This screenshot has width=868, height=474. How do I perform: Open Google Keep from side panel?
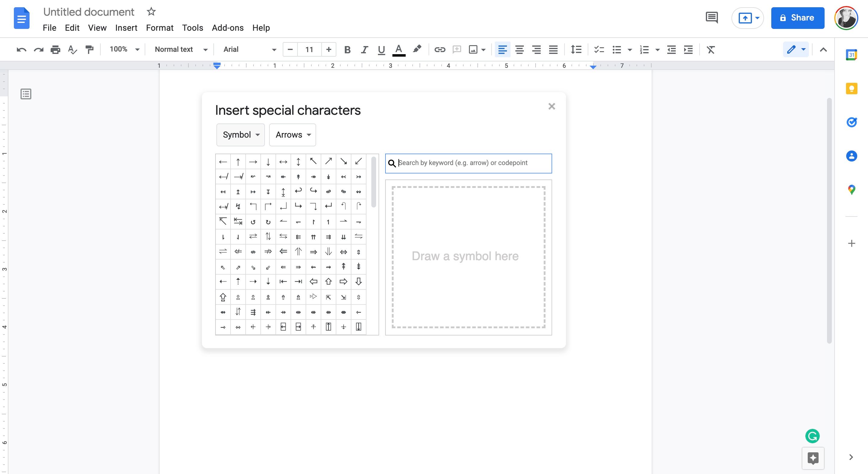tap(851, 89)
